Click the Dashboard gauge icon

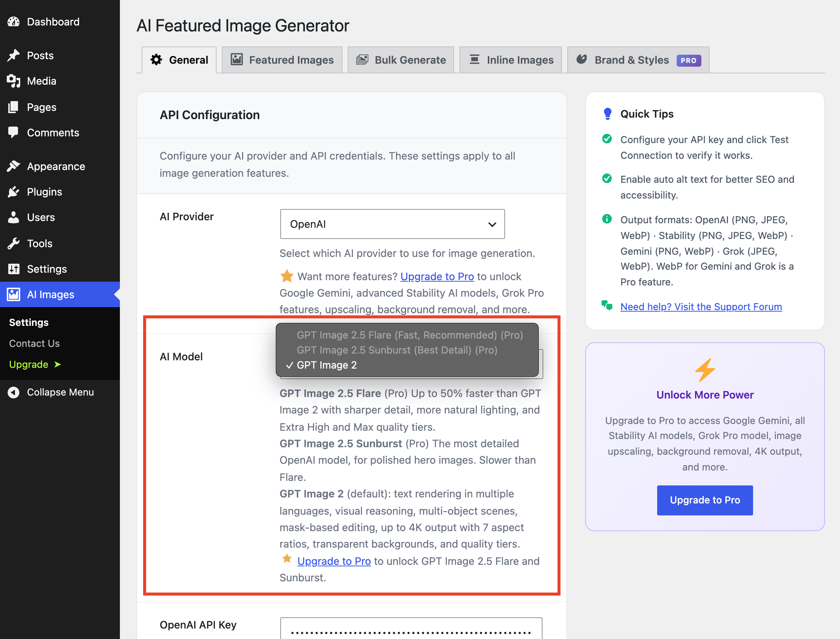(x=14, y=22)
